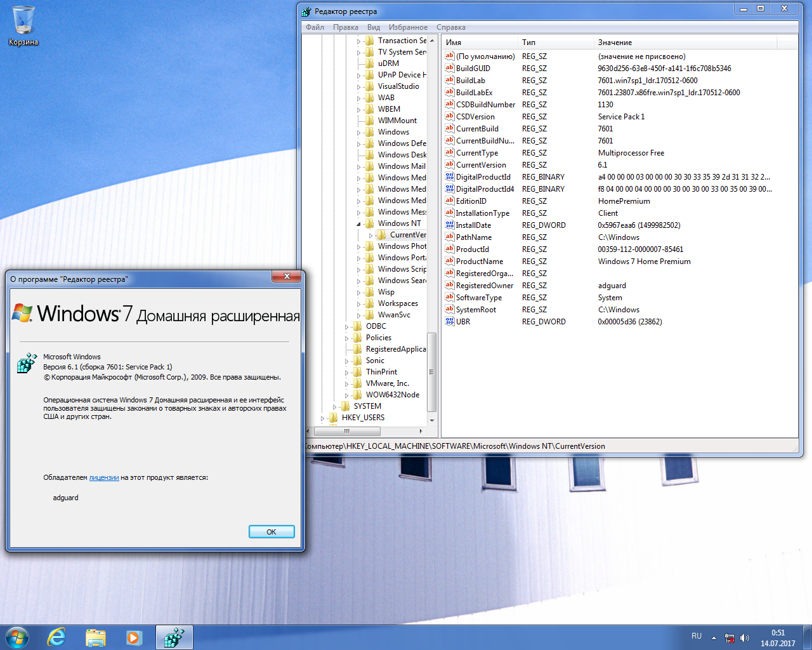The height and width of the screenshot is (650, 812).
Task: Click the Registry Editor taskbar button
Action: [x=174, y=637]
